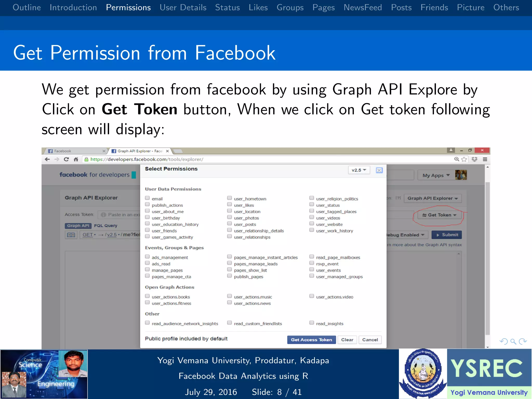The height and width of the screenshot is (399, 532).
Task: Open new tab button in browser
Action: point(178,151)
